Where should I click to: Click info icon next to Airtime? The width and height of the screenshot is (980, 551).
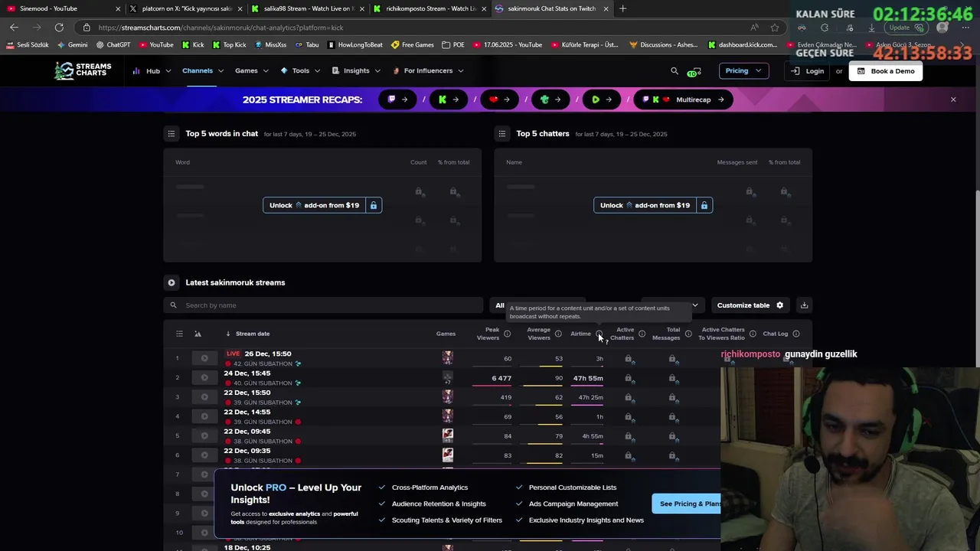pos(599,334)
